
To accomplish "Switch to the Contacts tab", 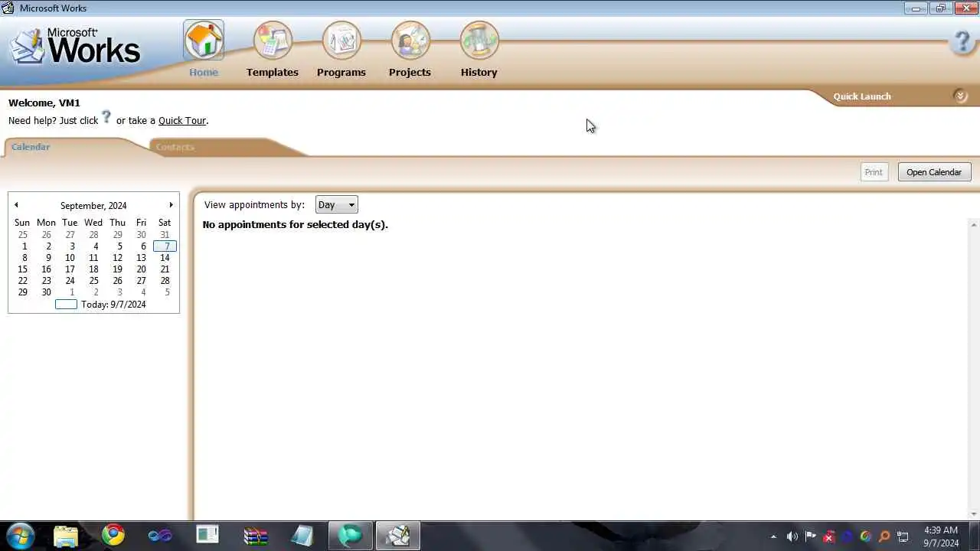I will [x=175, y=147].
